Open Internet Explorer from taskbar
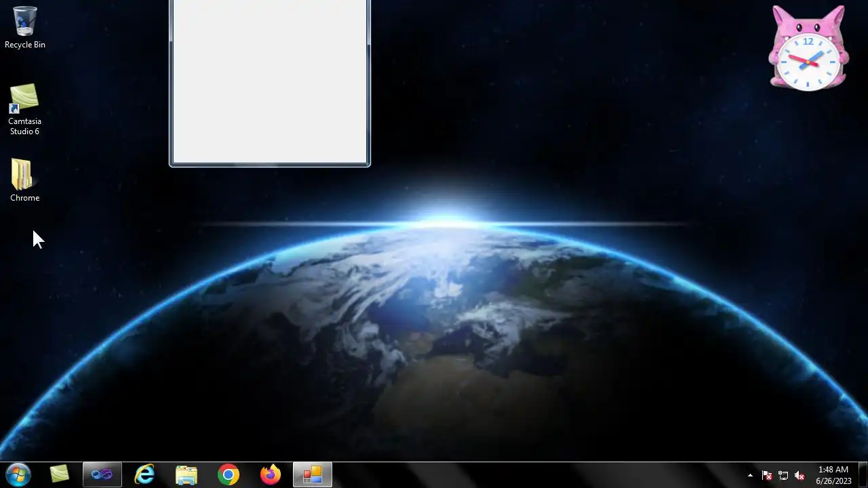This screenshot has height=488, width=868. pos(144,474)
